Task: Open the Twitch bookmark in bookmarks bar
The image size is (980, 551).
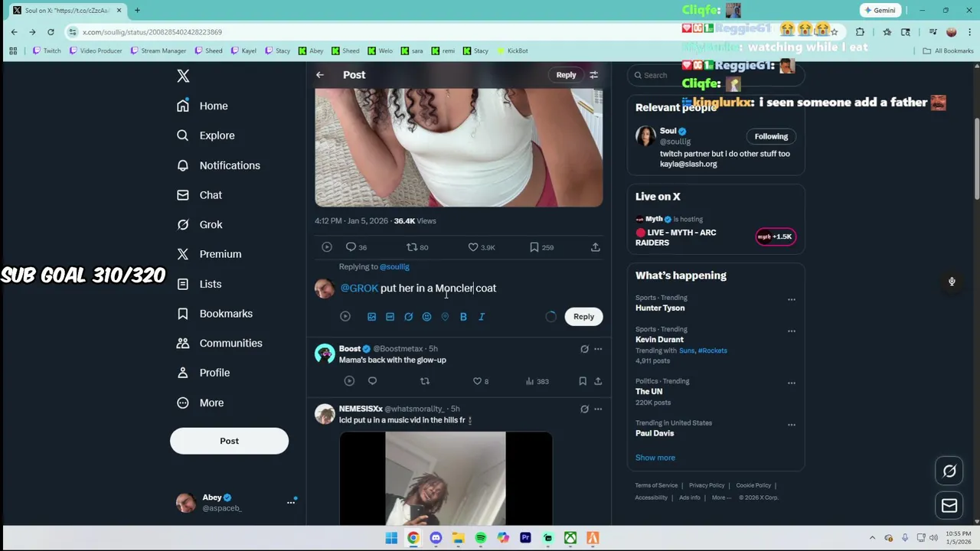Action: (x=47, y=51)
